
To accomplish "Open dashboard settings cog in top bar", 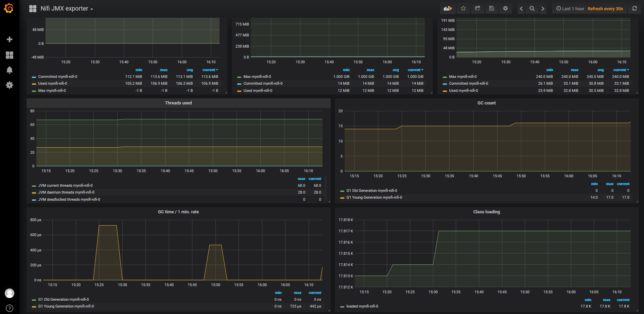I will click(505, 9).
